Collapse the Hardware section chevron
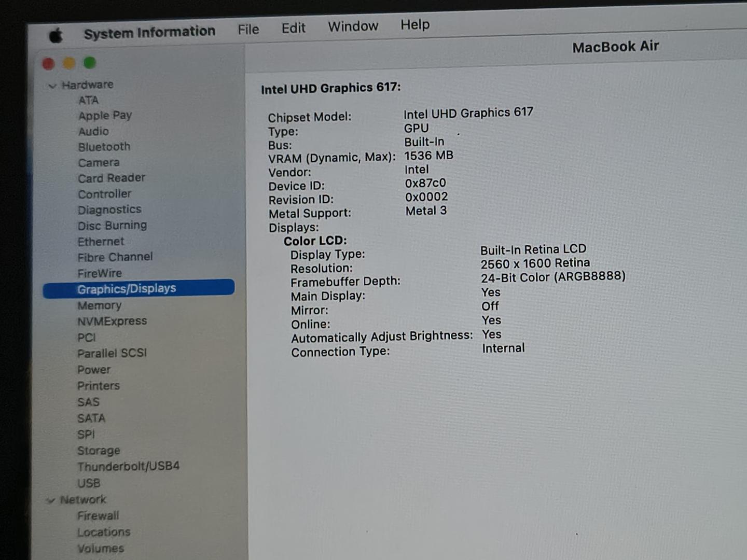747x560 pixels. point(52,86)
